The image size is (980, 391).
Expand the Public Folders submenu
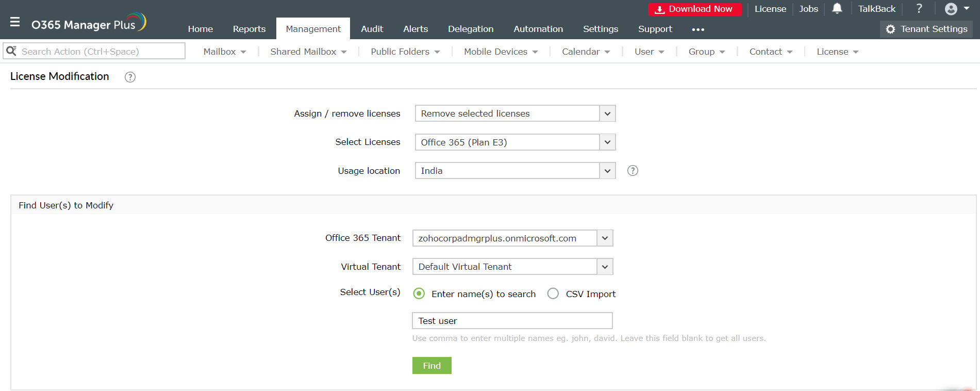tap(405, 52)
